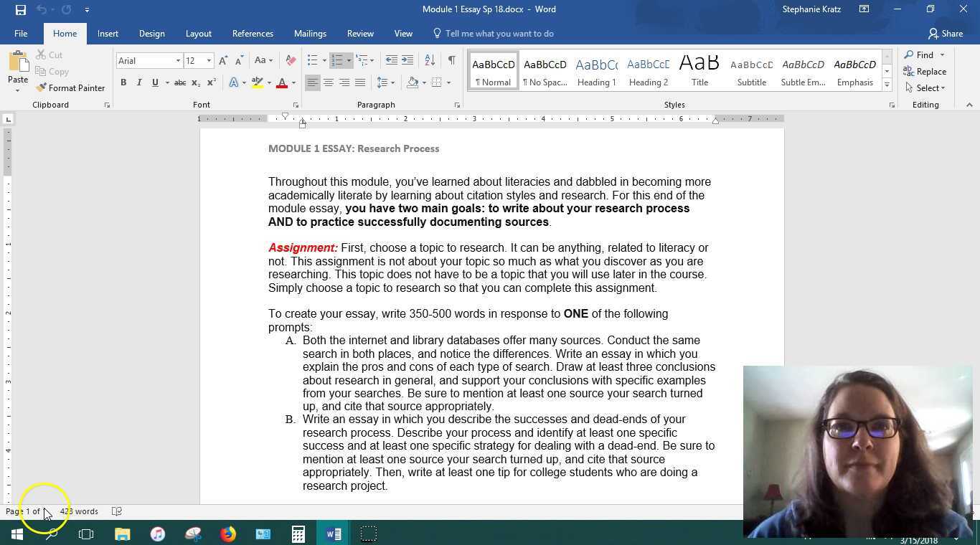
Task: Click the Shading paint bucket icon
Action: tap(413, 82)
